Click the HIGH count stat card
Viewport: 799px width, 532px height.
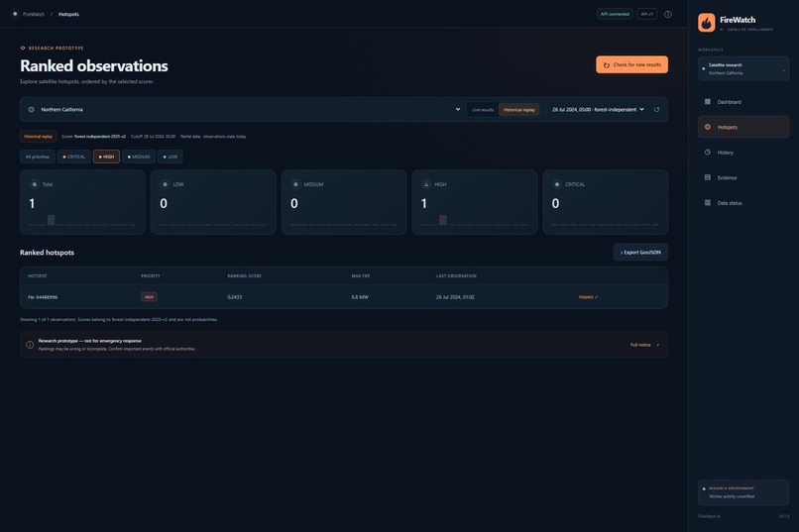click(475, 202)
